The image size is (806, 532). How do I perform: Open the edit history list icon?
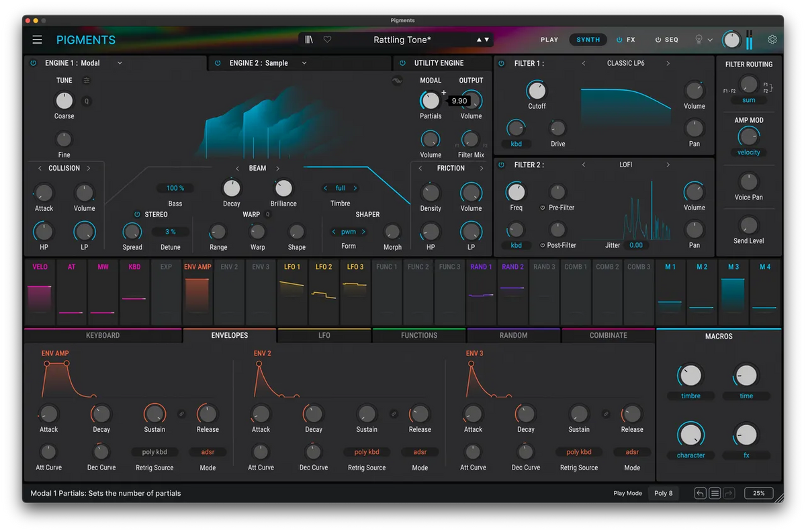pos(715,493)
